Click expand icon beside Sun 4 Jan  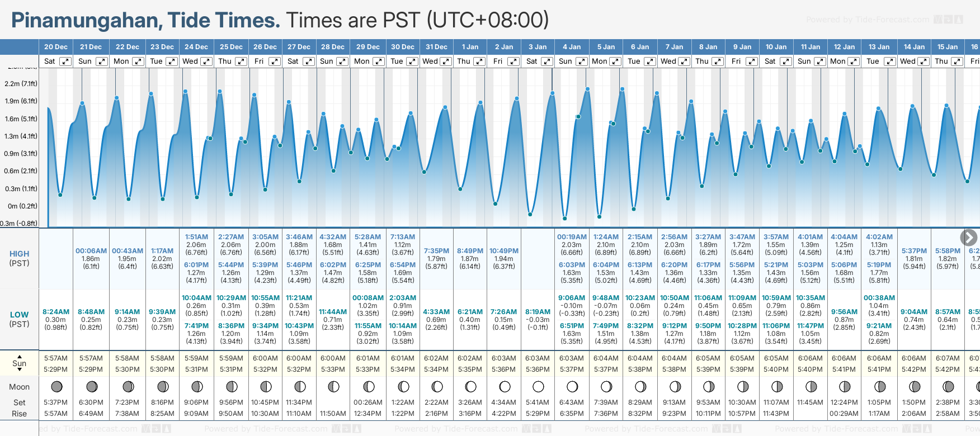[x=581, y=61]
